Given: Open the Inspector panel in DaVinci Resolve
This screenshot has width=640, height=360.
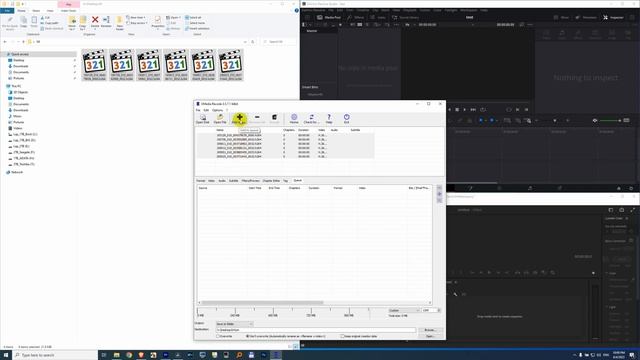Looking at the screenshot, I should coord(613,18).
